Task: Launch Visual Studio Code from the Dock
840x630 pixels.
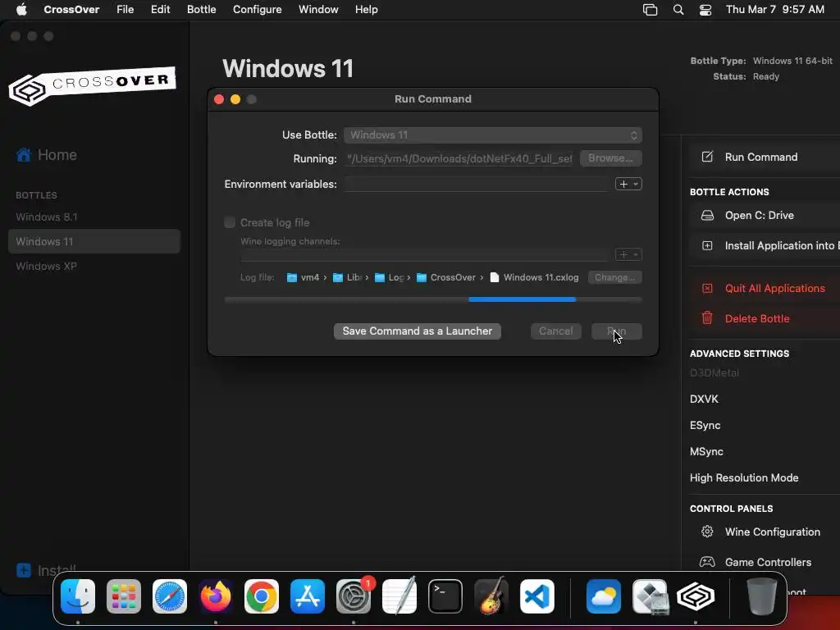Action: 536,596
